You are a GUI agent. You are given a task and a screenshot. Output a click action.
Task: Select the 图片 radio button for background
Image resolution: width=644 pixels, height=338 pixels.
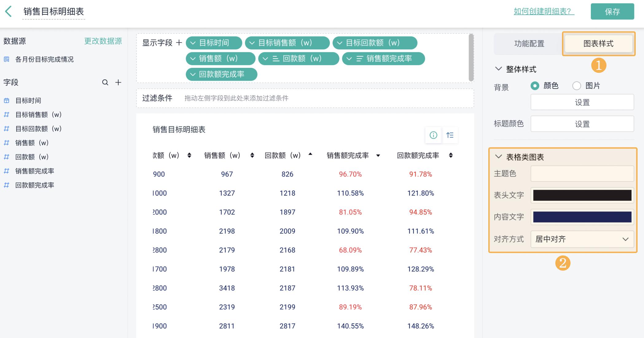pyautogui.click(x=576, y=86)
